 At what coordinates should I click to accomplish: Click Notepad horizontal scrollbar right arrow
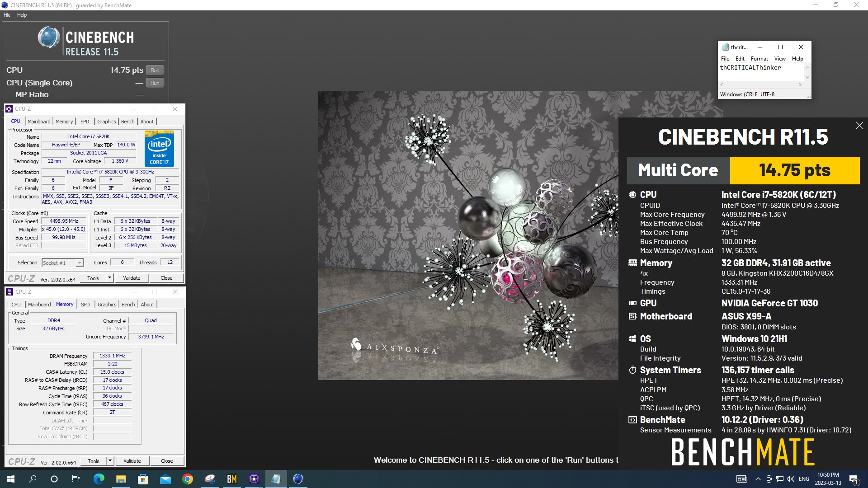[x=800, y=84]
